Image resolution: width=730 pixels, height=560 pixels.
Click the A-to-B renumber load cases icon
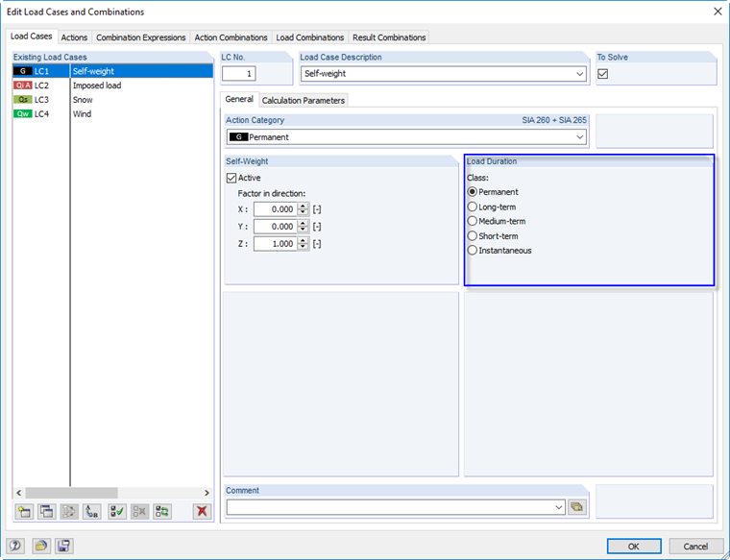coord(91,512)
